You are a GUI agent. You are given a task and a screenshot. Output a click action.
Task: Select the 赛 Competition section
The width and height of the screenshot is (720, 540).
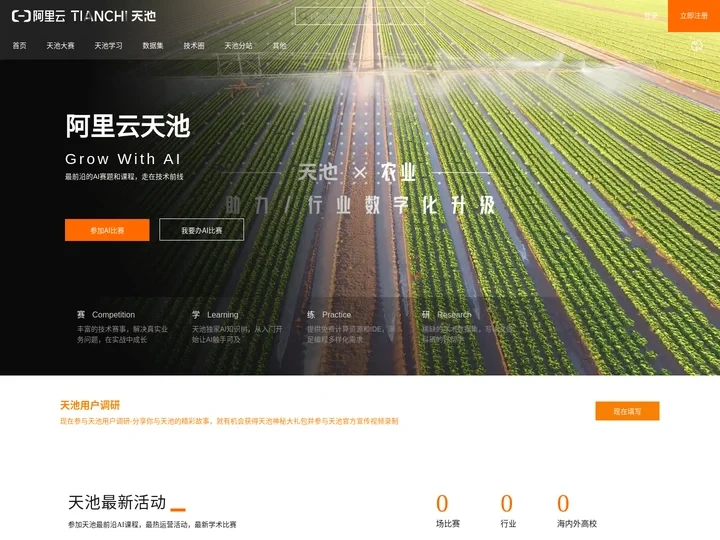123,327
